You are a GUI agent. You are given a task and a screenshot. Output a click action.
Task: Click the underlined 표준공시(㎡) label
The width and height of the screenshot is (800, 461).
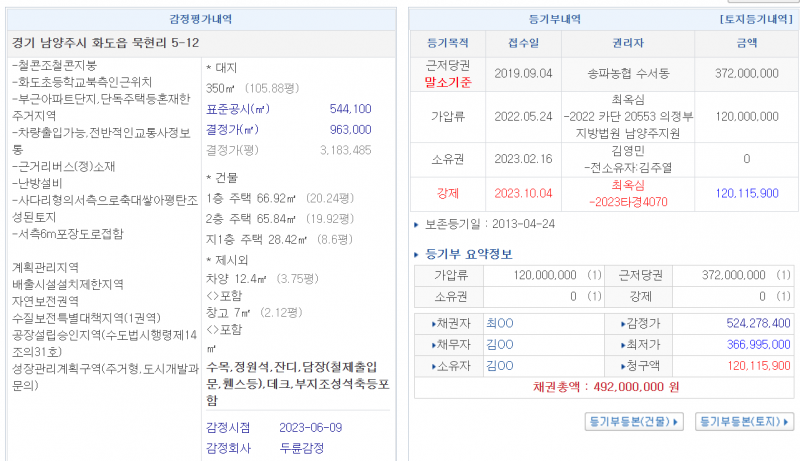[x=238, y=109]
